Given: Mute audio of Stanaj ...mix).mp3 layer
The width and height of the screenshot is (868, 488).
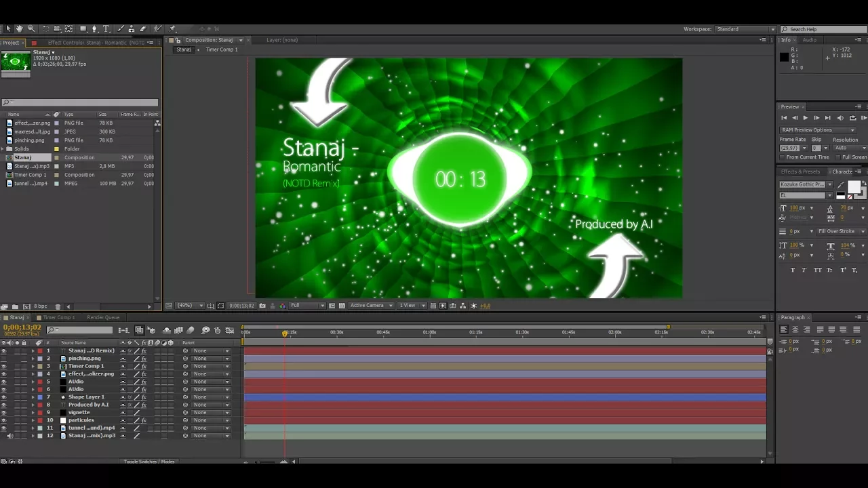Looking at the screenshot, I should [10, 436].
